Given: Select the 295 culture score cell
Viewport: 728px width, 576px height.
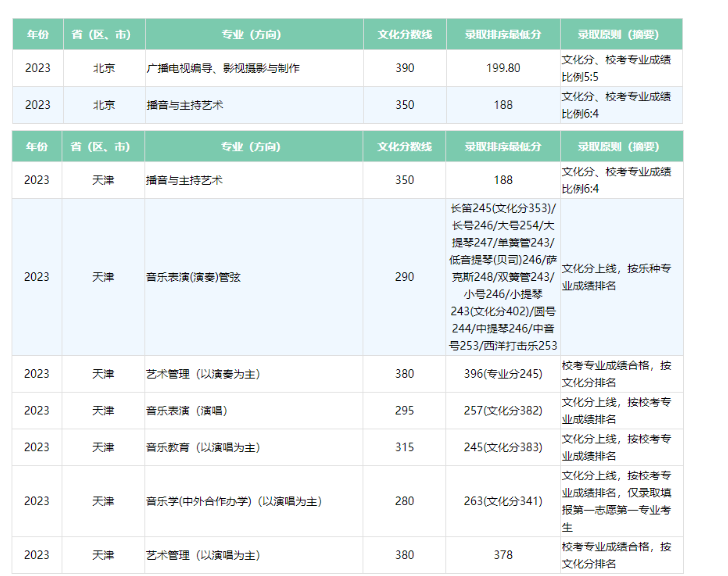Looking at the screenshot, I should (x=404, y=411).
